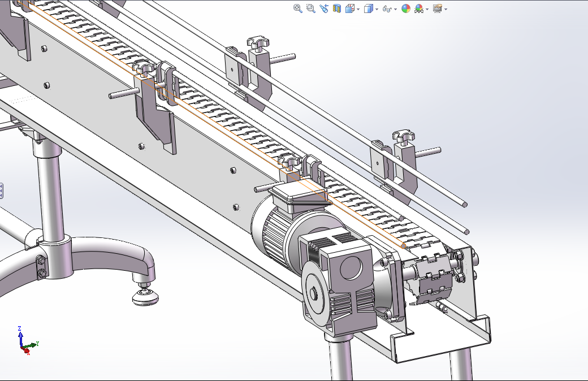The image size is (588, 381).
Task: Click the View Orientation cube icon
Action: pyautogui.click(x=349, y=8)
